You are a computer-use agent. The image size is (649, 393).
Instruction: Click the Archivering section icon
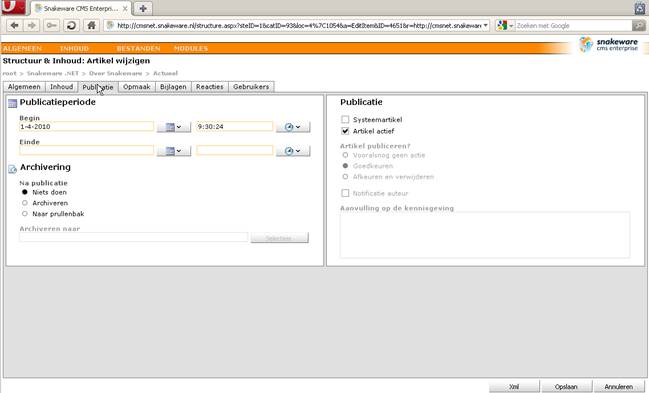(x=12, y=169)
